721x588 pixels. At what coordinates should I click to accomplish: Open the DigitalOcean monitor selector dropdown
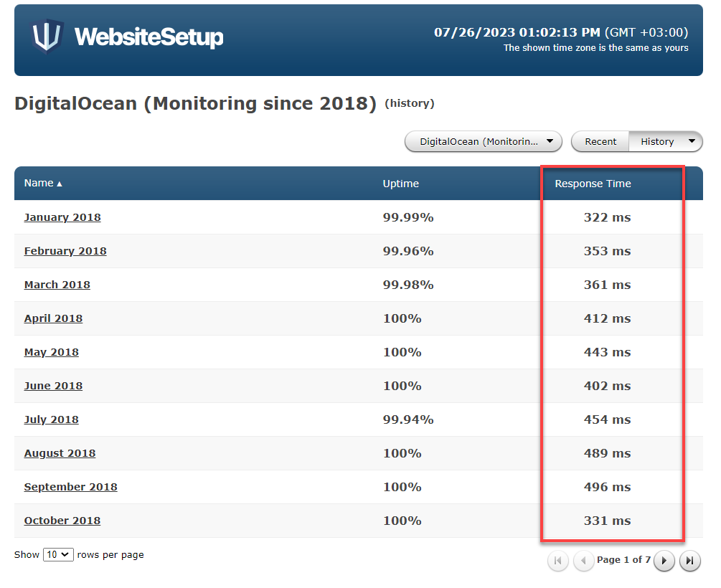pos(483,141)
